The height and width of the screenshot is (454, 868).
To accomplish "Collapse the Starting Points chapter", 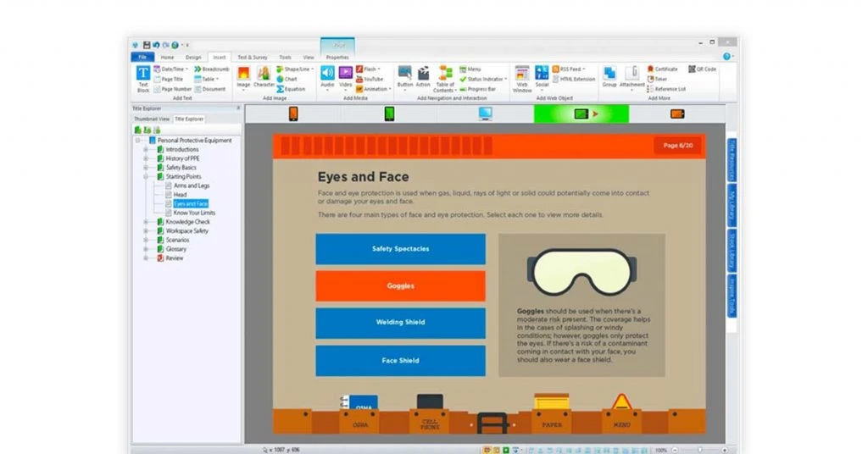I will click(x=146, y=177).
